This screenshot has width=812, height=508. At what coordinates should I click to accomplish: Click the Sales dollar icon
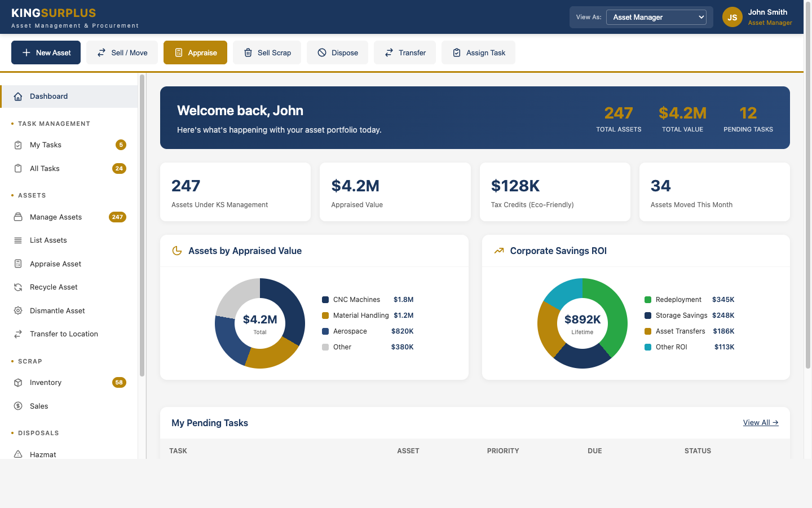(x=18, y=406)
